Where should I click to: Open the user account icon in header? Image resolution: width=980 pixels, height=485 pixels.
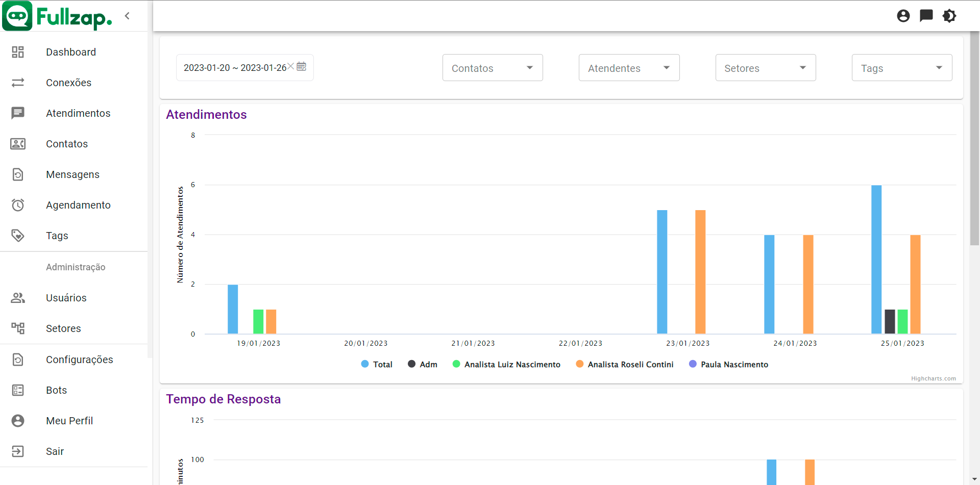click(x=903, y=16)
